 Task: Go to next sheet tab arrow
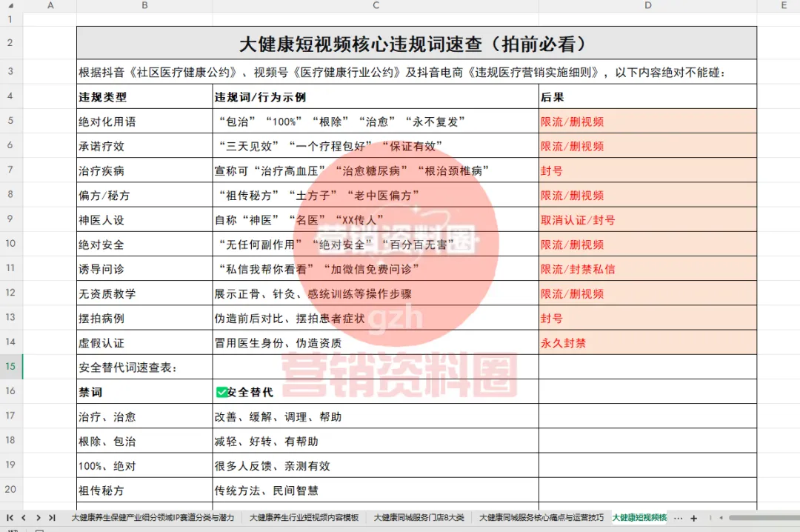coord(39,518)
